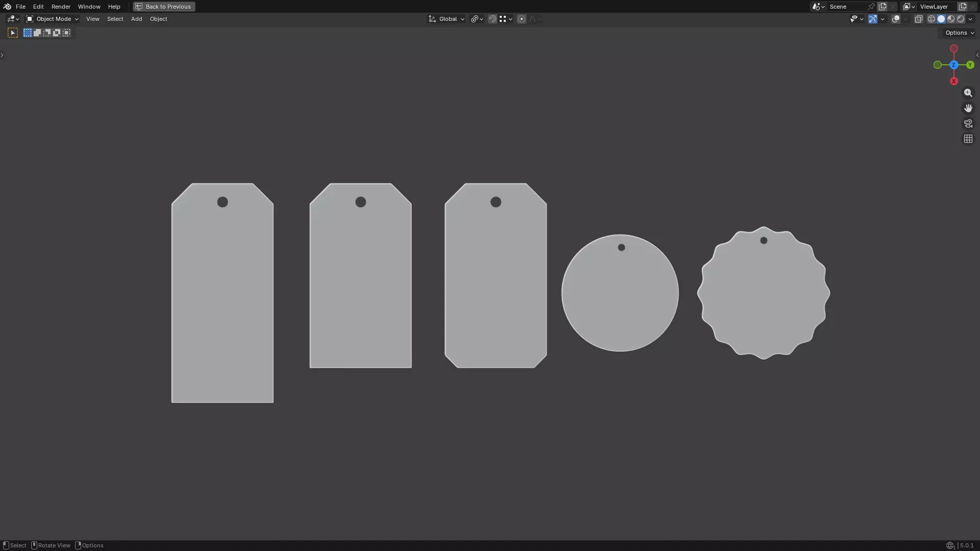980x551 pixels.
Task: Open the shading options dropdown arrow
Action: [x=970, y=19]
